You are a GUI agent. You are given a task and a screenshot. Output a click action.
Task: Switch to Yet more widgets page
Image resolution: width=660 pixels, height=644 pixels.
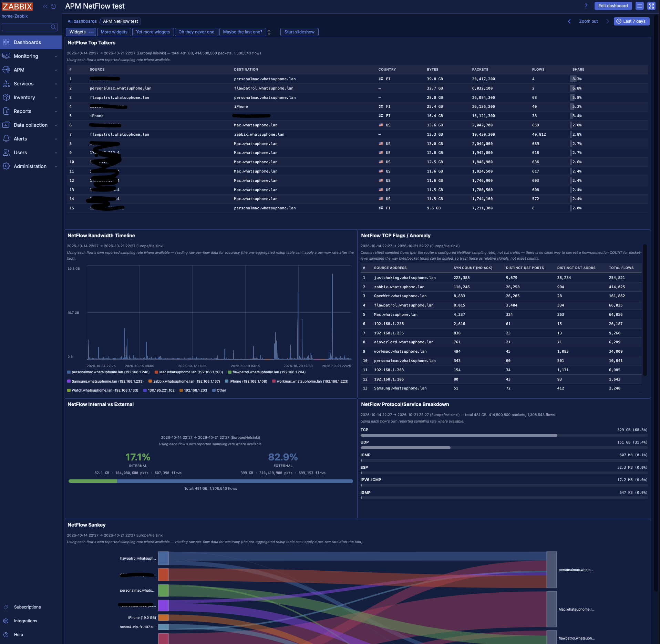tap(153, 32)
